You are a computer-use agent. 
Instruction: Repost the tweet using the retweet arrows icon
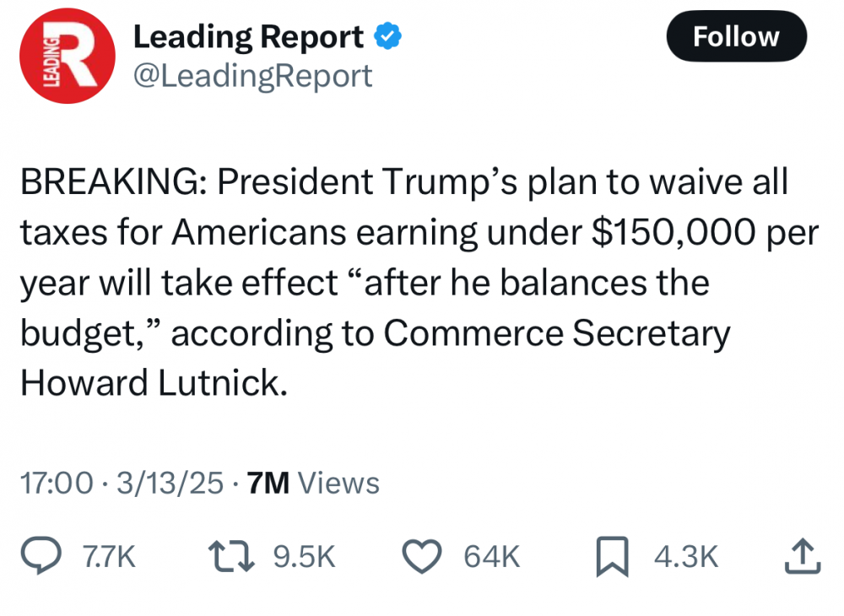(x=230, y=556)
